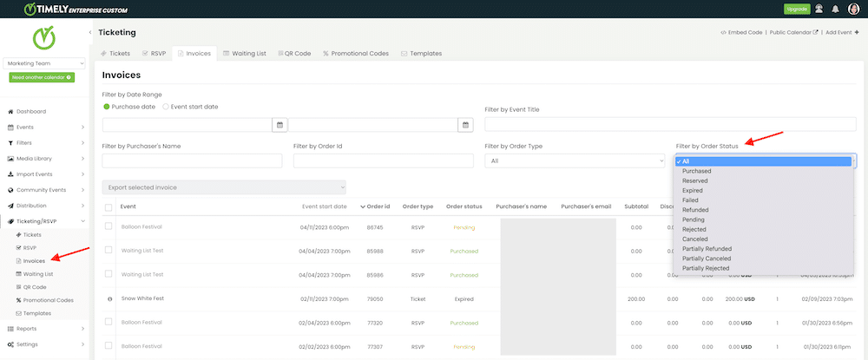This screenshot has height=360, width=868.
Task: Open the user profile avatar
Action: (x=854, y=9)
